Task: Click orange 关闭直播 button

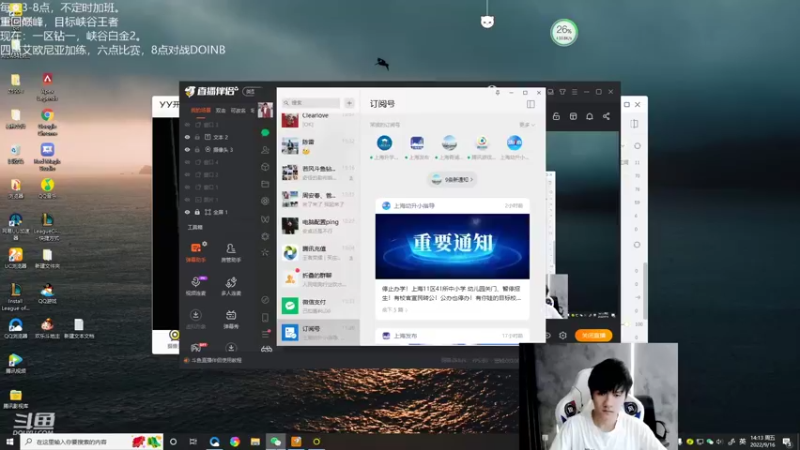Action: pos(593,335)
